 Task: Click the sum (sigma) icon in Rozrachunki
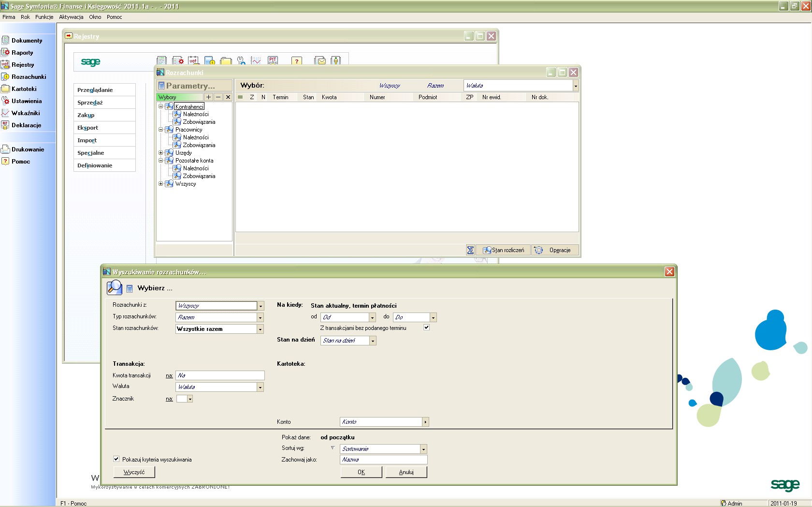[x=470, y=250]
